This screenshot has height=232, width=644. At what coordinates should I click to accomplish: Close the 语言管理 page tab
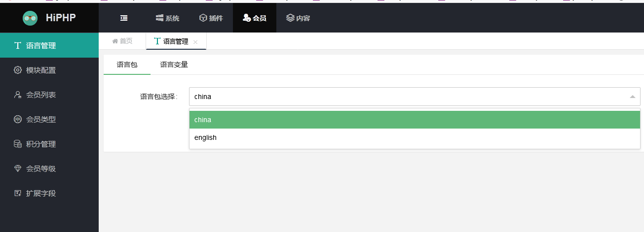point(195,42)
